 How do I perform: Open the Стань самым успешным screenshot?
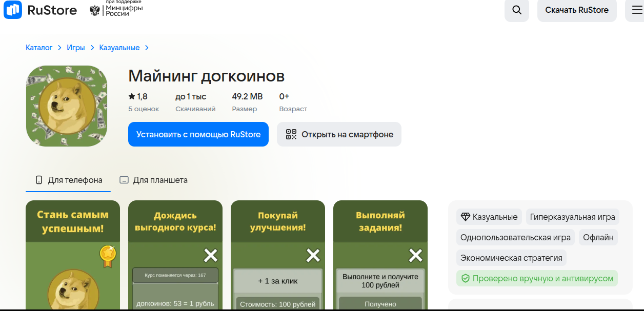tap(73, 255)
